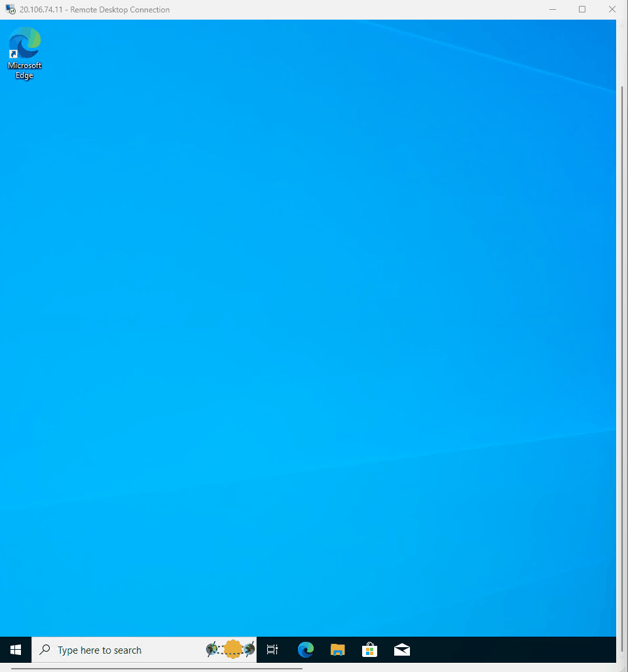Launch Microsoft Edge from the taskbar
This screenshot has width=628, height=672.
click(305, 650)
